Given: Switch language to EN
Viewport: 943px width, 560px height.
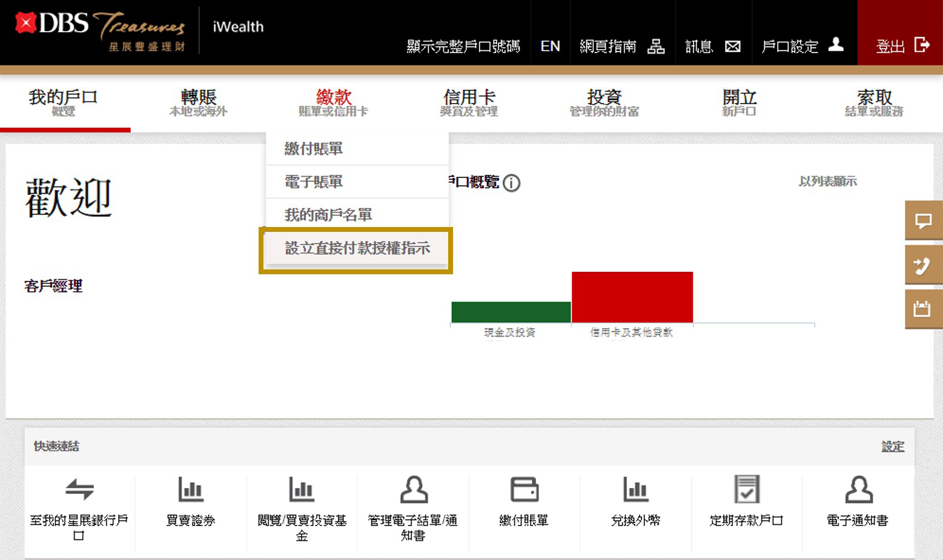Looking at the screenshot, I should pos(550,47).
